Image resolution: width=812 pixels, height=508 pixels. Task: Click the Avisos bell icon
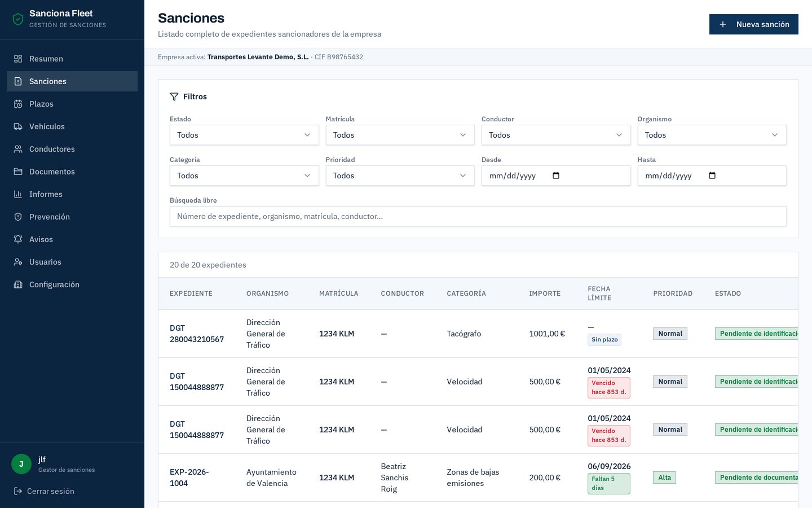tap(18, 239)
